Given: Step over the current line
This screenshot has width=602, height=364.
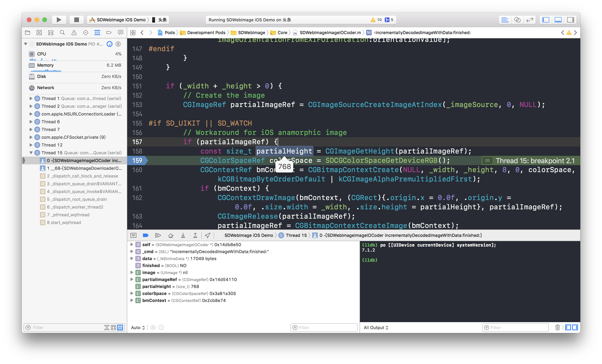Looking at the screenshot, I should [x=171, y=235].
